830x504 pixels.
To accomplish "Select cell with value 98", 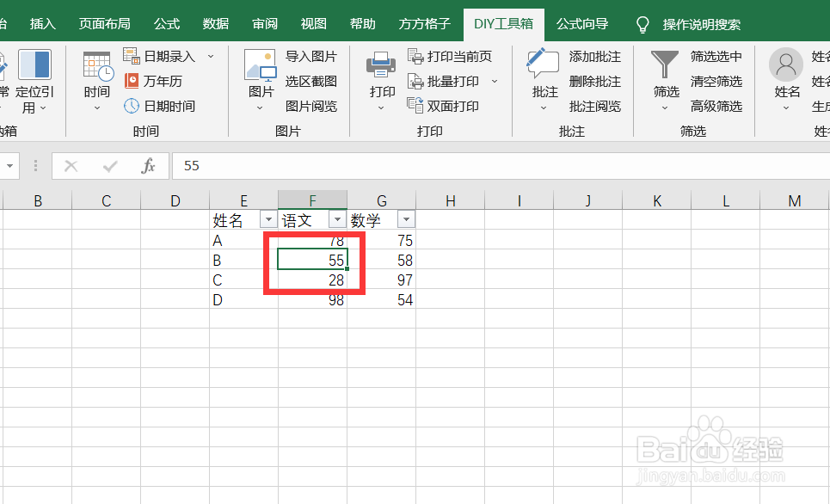I will [313, 299].
